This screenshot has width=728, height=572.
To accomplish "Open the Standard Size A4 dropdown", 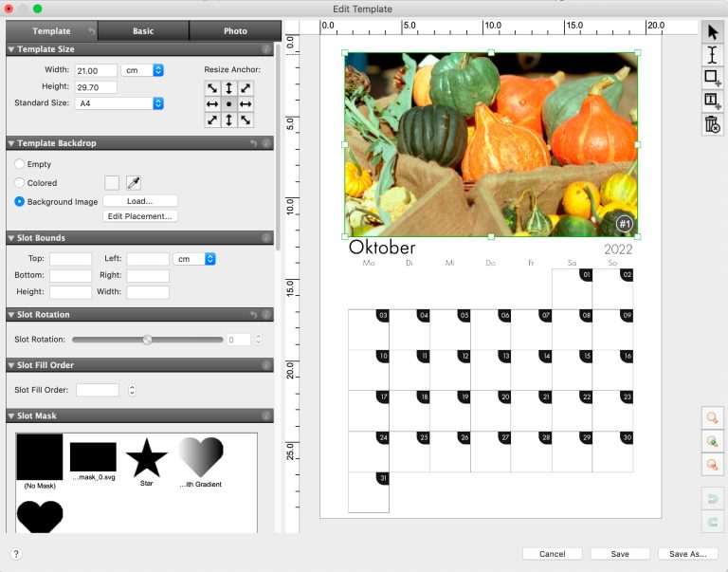I will click(x=118, y=103).
